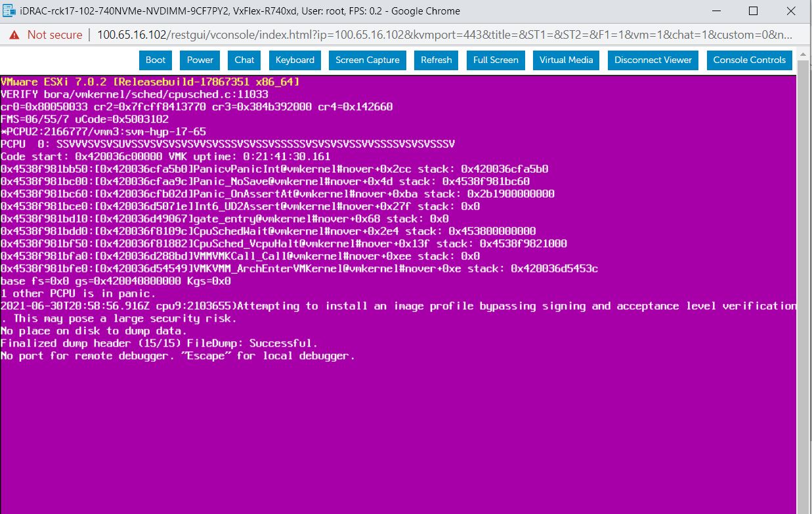Open Console Controls

pyautogui.click(x=750, y=60)
